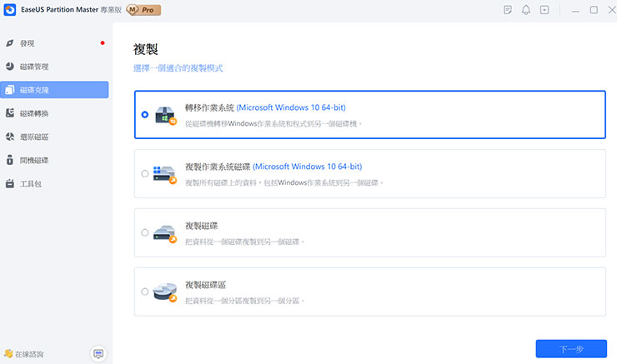
Task: Click the feedback chat bubble icon
Action: point(99,353)
